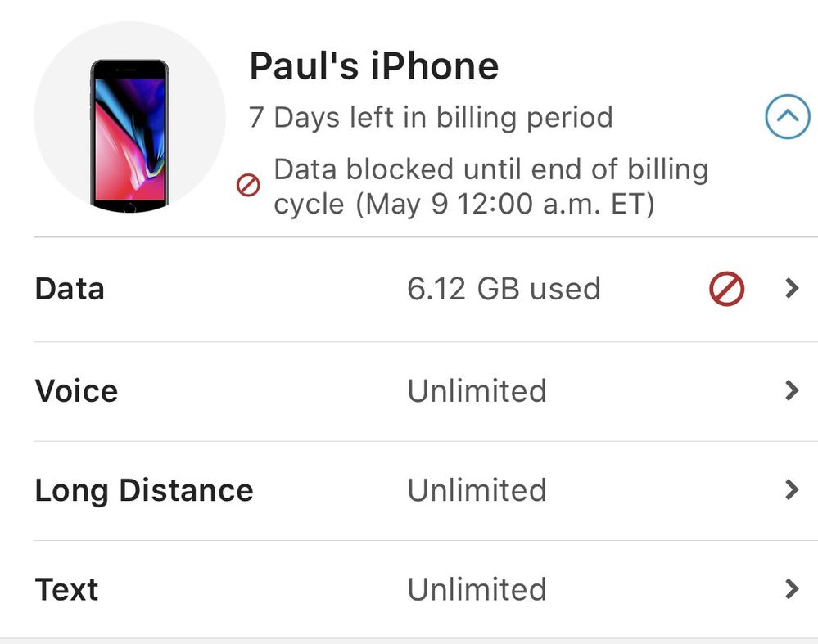This screenshot has width=818, height=644.
Task: Tap the Text "Unlimited" value
Action: pyautogui.click(x=477, y=589)
